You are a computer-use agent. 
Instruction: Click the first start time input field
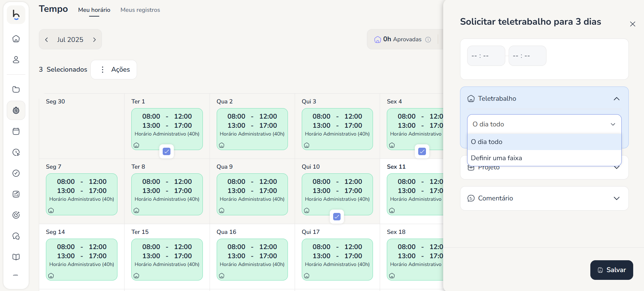click(x=486, y=56)
